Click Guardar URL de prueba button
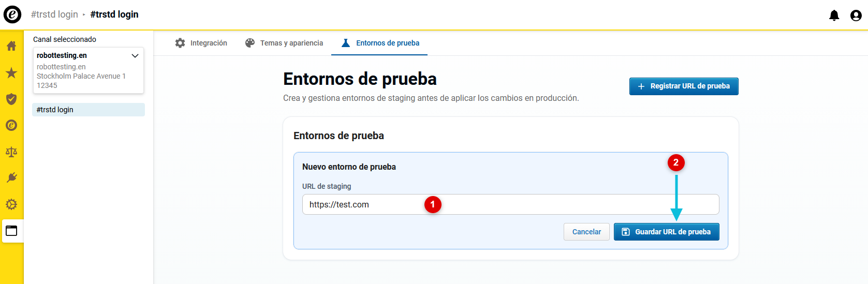This screenshot has width=868, height=284. click(x=667, y=232)
